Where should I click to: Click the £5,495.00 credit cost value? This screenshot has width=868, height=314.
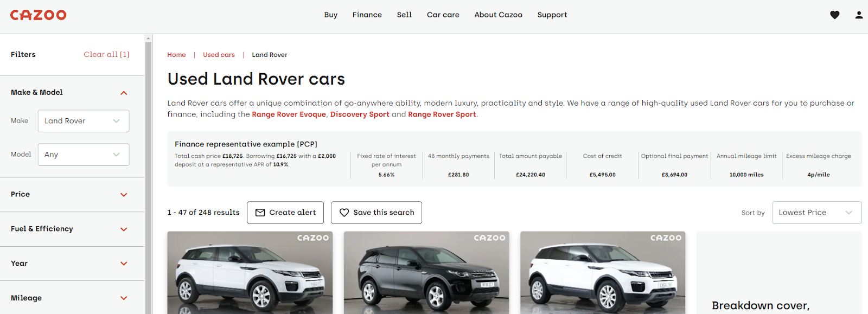[x=602, y=175]
